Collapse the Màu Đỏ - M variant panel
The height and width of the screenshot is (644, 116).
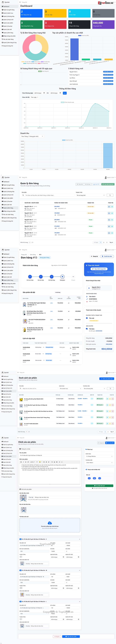point(79,570)
